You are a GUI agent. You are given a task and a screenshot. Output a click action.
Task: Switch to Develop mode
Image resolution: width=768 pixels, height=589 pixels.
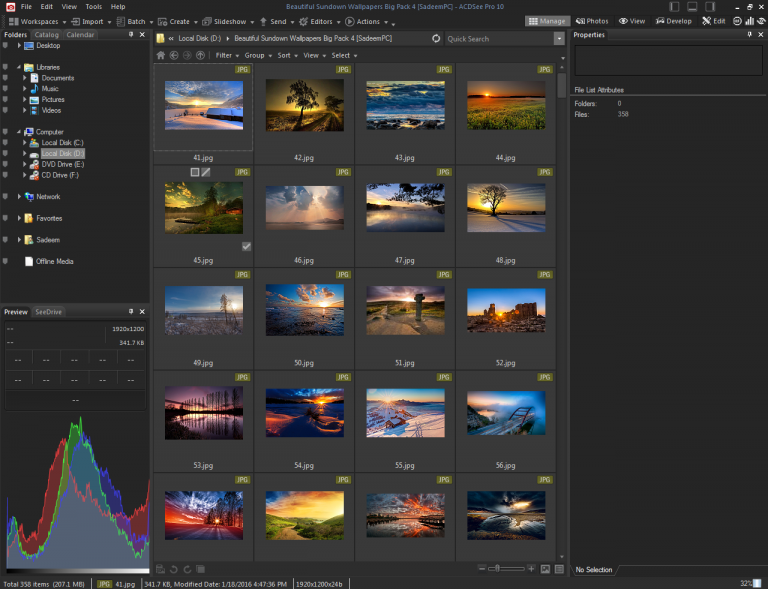click(673, 21)
